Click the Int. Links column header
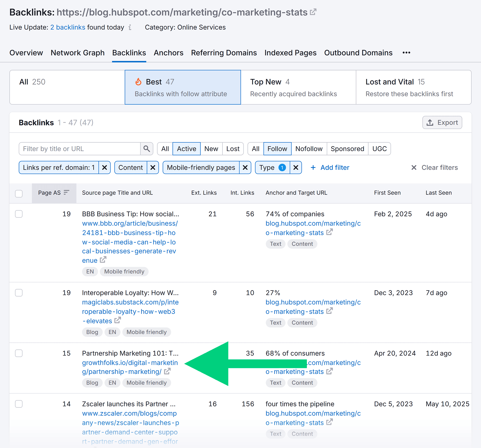481x448 pixels. (242, 193)
